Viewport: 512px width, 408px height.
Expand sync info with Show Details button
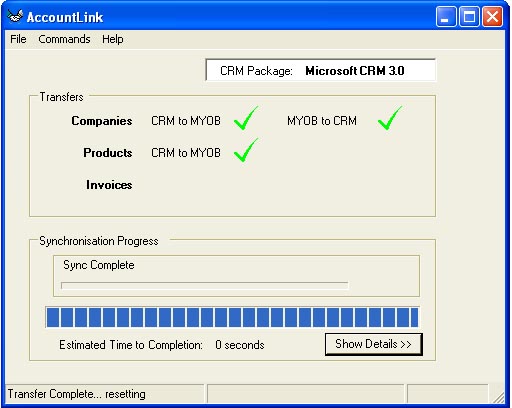374,344
